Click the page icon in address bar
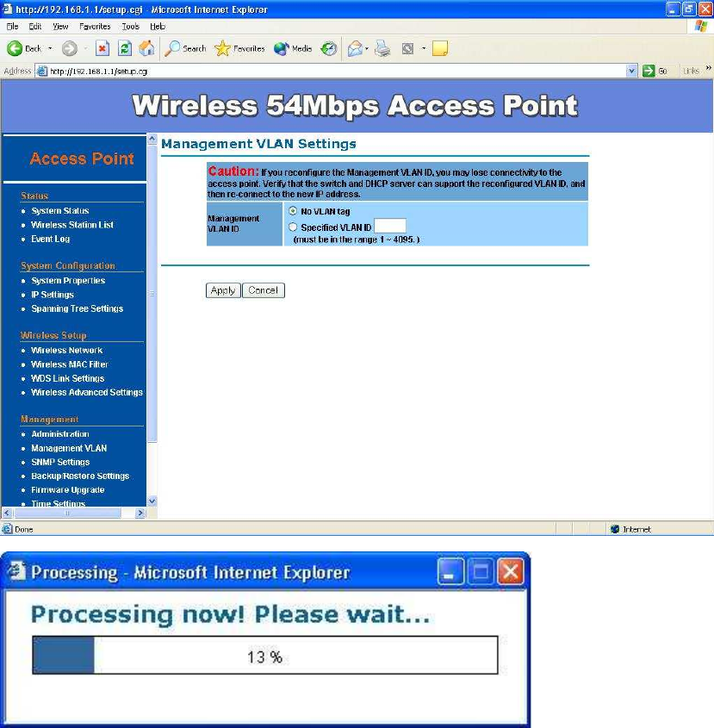 click(42, 71)
